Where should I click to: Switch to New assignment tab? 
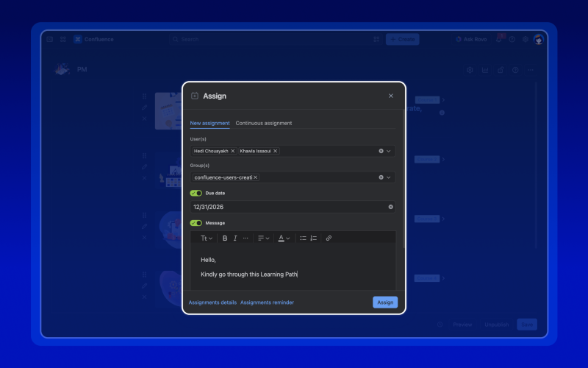tap(209, 123)
